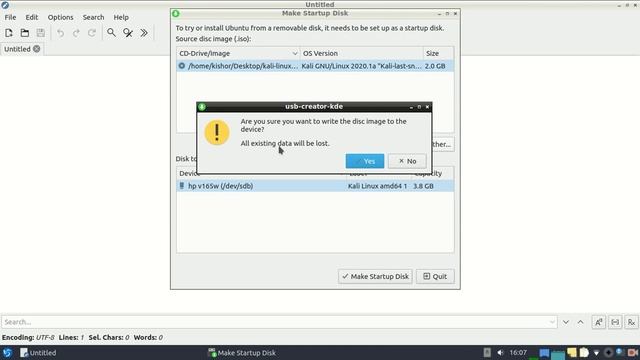This screenshot has width=640, height=360.
Task: Open the Options menu
Action: coord(60,17)
